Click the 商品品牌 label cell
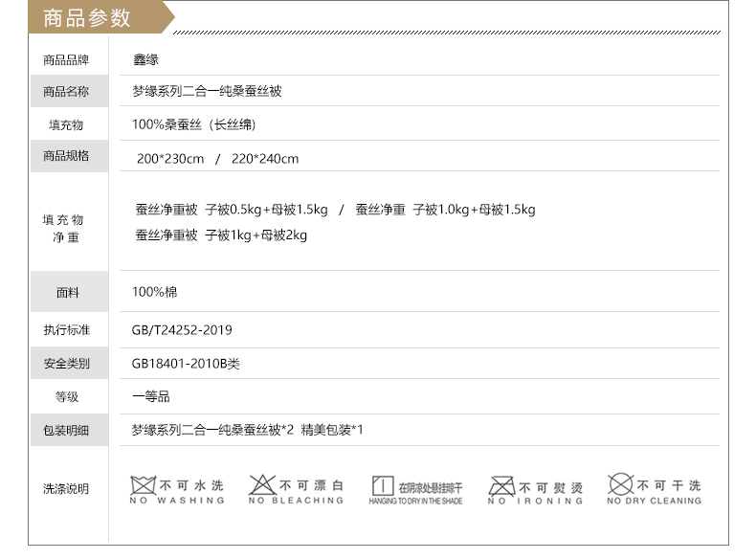Screen dimensions: 756x559 click(66, 59)
